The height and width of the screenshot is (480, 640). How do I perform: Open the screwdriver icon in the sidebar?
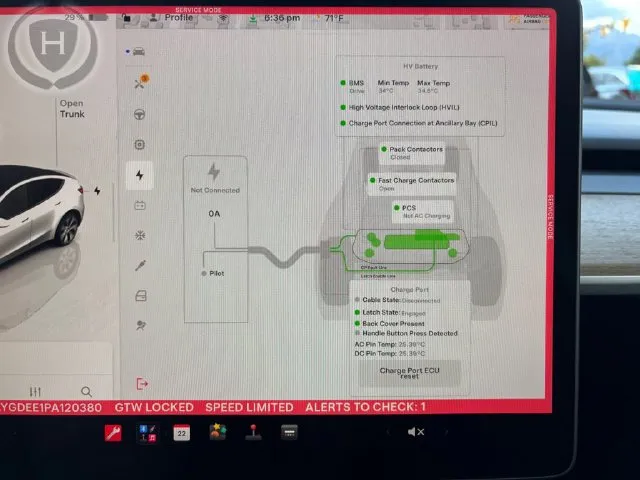click(140, 266)
